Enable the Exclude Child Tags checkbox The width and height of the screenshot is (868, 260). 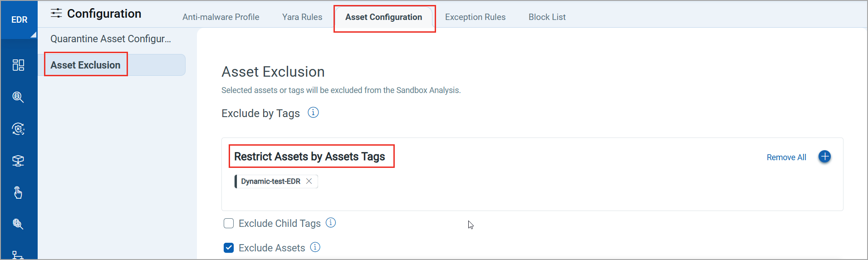[229, 223]
